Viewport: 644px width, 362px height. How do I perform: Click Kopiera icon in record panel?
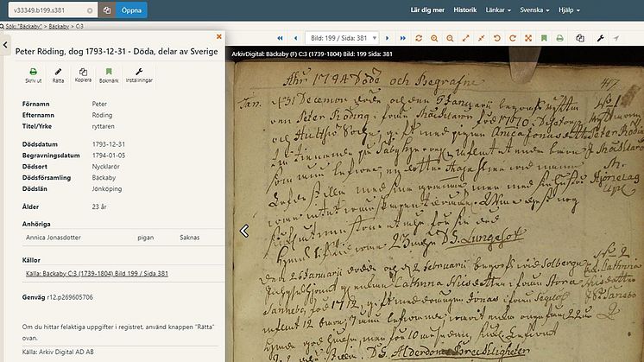point(83,75)
